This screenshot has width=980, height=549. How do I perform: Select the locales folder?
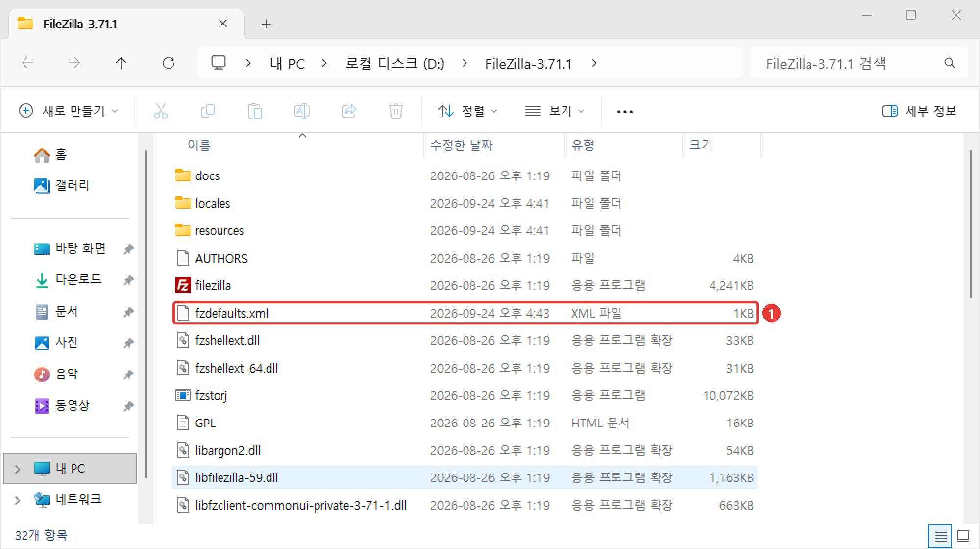coord(465,203)
